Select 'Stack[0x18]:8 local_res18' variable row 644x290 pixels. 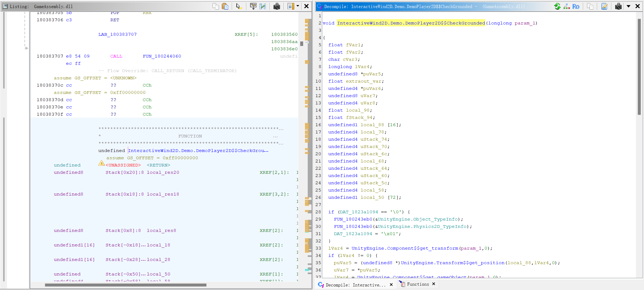(142, 194)
